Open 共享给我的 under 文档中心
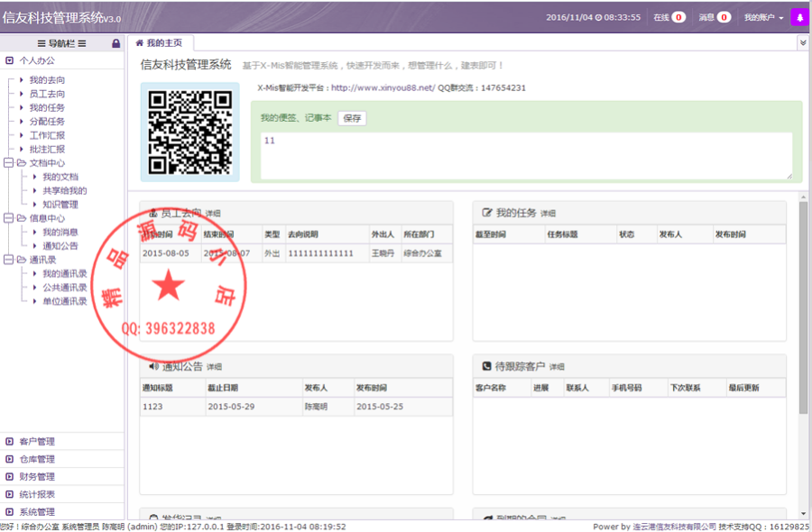The image size is (812, 532). (65, 190)
